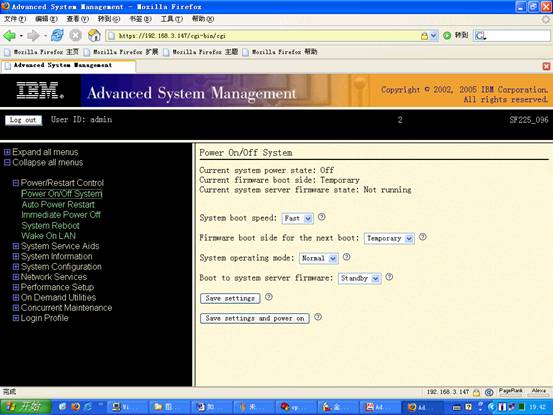Expand the Network Services menu
The height and width of the screenshot is (415, 553).
coord(16,277)
